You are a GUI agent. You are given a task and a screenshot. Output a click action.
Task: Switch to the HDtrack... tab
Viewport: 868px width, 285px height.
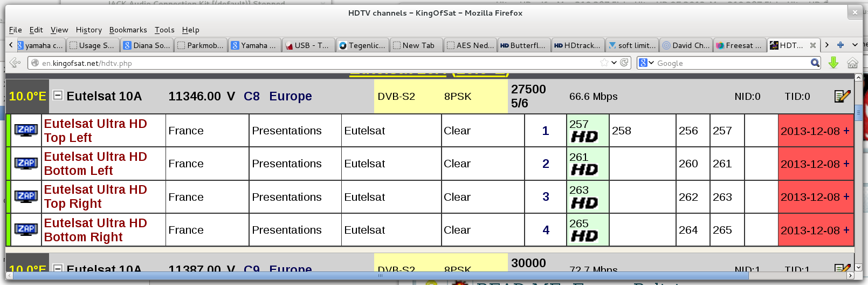click(x=578, y=45)
